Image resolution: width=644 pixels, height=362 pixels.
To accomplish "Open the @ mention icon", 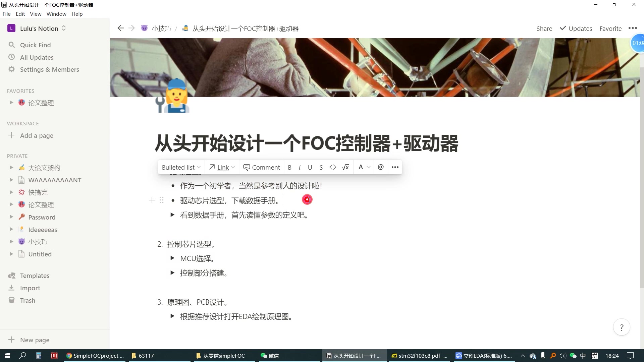I will point(381,167).
